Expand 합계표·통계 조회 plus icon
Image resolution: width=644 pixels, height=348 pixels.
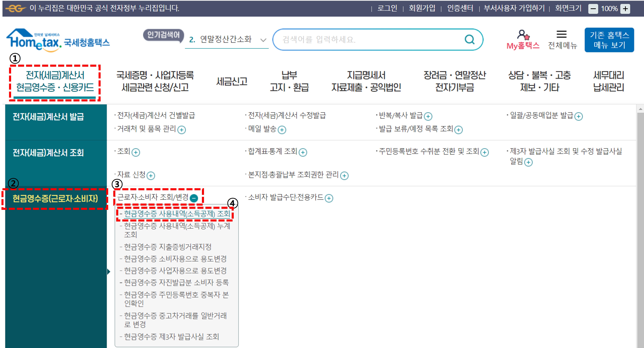pyautogui.click(x=303, y=152)
